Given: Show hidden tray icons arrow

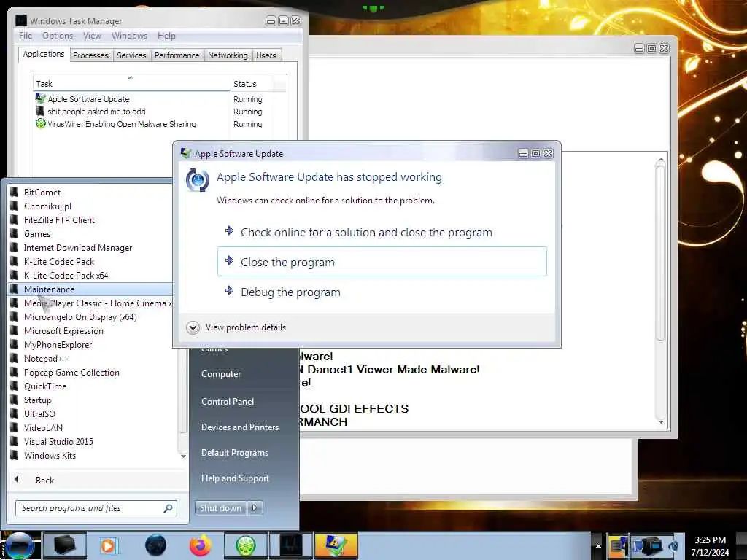Looking at the screenshot, I should click(598, 545).
